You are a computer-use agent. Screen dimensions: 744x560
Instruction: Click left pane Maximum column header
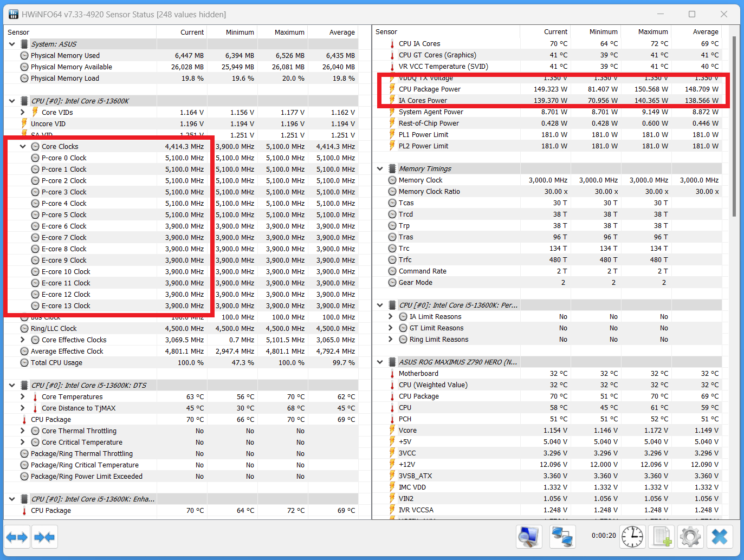[x=282, y=32]
